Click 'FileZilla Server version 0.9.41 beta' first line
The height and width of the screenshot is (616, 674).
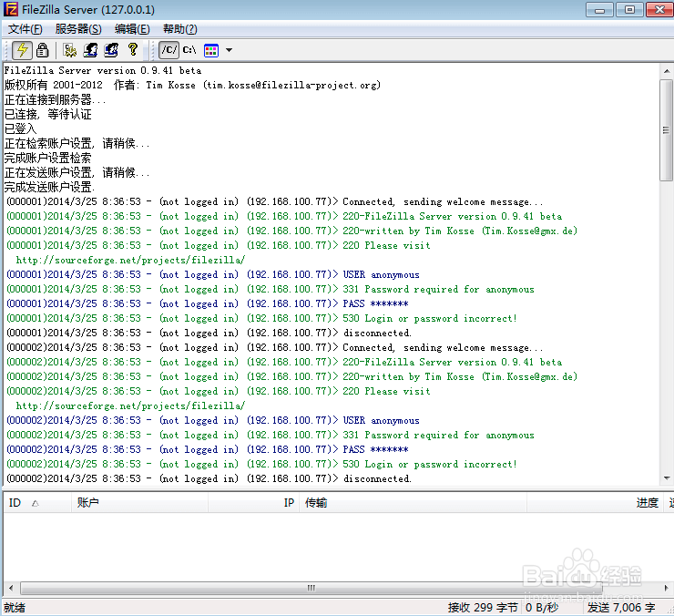(x=103, y=70)
